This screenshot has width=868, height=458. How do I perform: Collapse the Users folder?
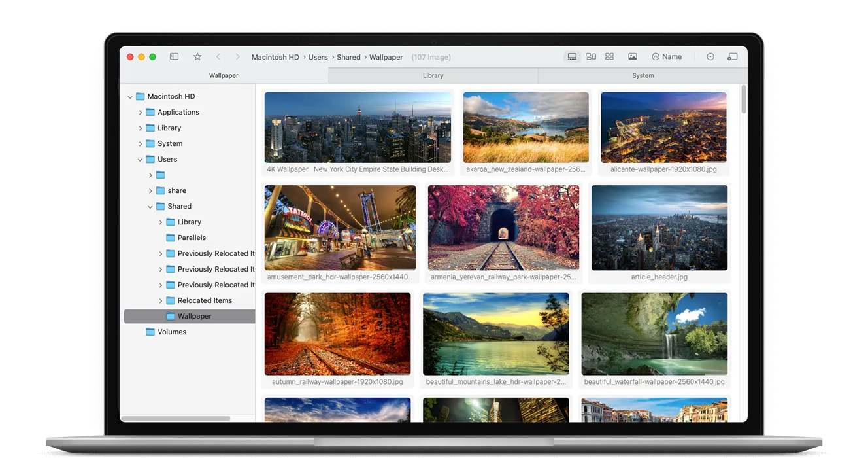(x=141, y=160)
